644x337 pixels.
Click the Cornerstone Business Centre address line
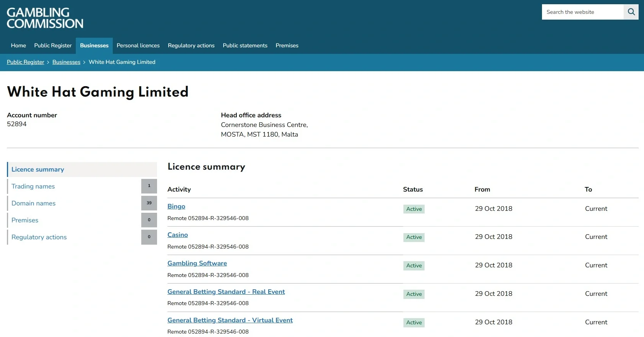tap(264, 125)
